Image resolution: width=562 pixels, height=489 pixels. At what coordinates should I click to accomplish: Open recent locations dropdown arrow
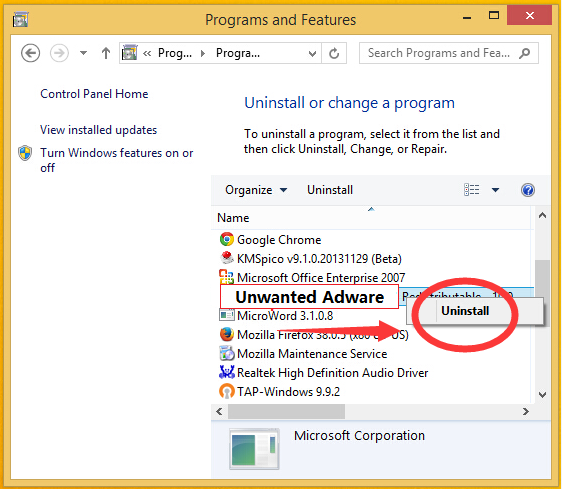(84, 53)
